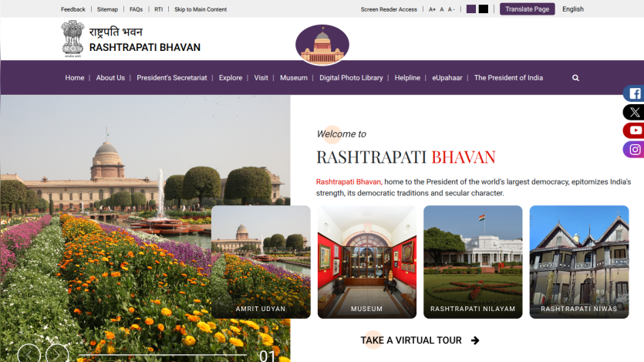Viewport: 644px width, 362px height.
Task: Go to previous slide with left arrow
Action: (29, 354)
